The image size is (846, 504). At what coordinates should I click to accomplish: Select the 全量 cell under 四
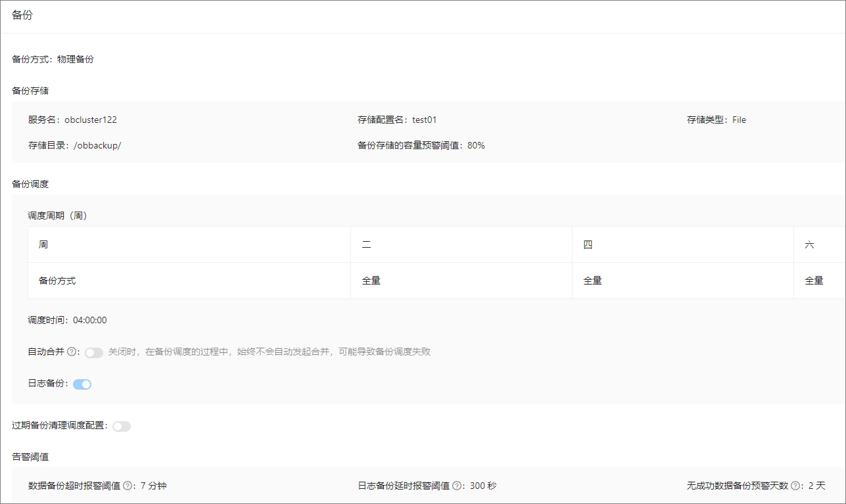click(592, 281)
